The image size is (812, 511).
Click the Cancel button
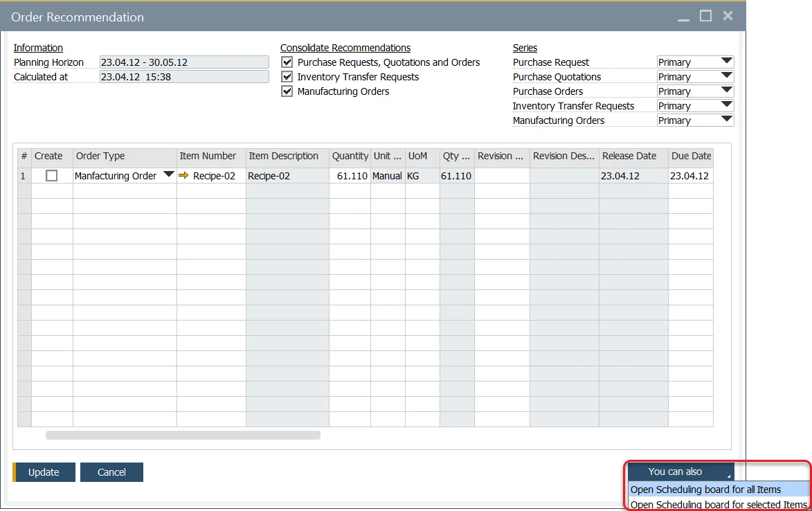coord(111,472)
